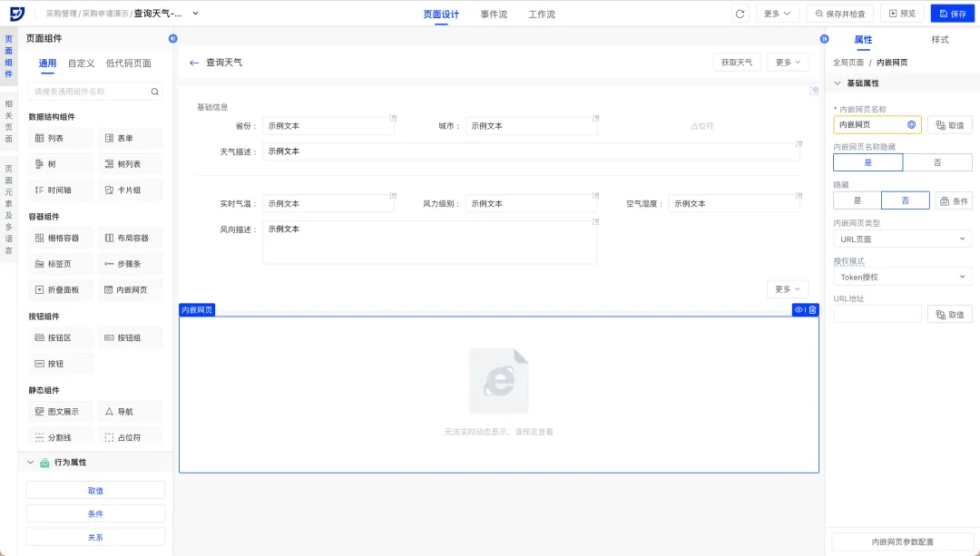Collapse the right properties panel handle
The width and height of the screenshot is (980, 556).
(x=824, y=39)
